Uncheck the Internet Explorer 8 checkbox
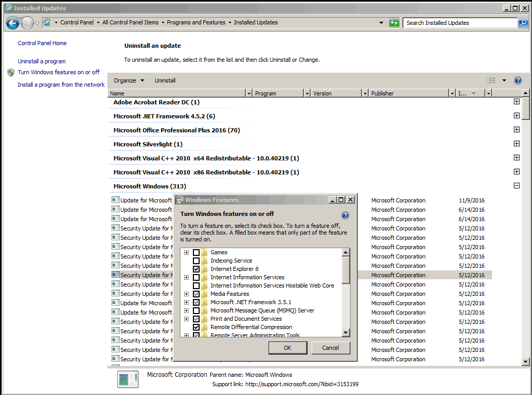This screenshot has width=532, height=395. [x=196, y=269]
